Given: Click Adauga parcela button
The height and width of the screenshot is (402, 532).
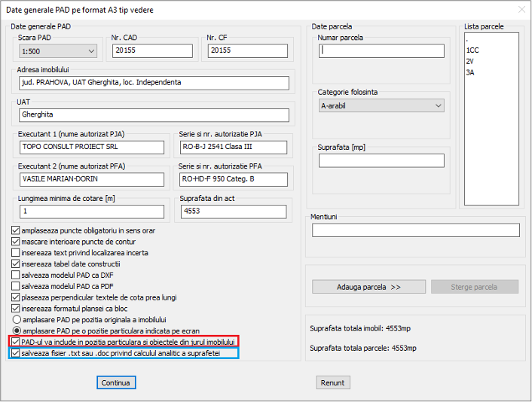Looking at the screenshot, I should tap(357, 287).
